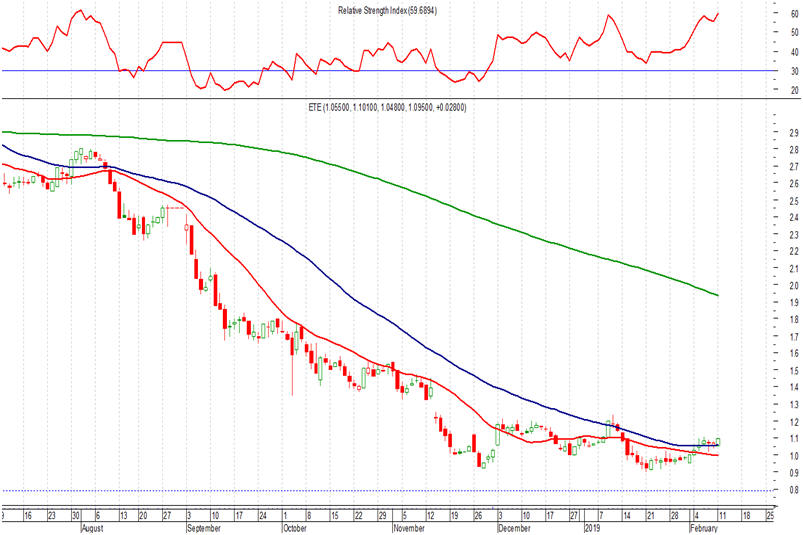Viewport: 803px width, 535px height.
Task: Click the 1.5 price axis label
Action: point(793,370)
